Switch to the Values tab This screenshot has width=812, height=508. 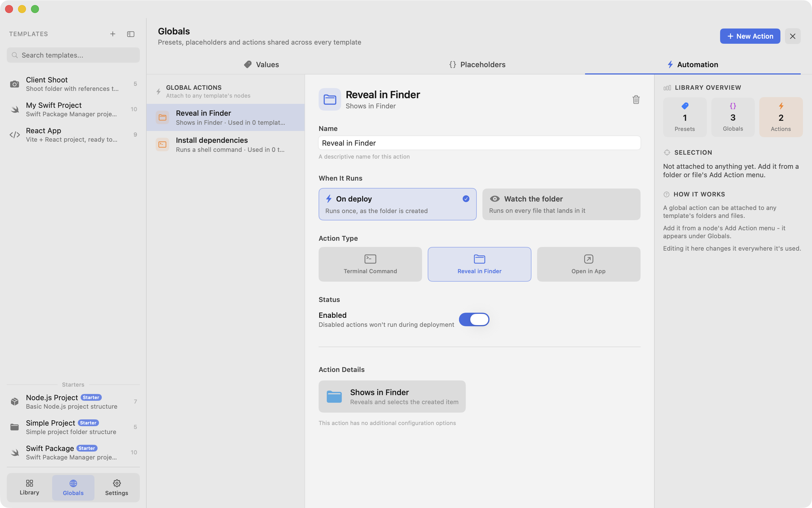click(261, 65)
